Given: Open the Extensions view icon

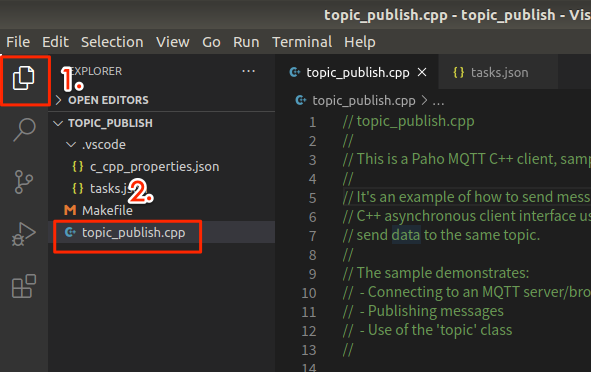Looking at the screenshot, I should click(x=24, y=286).
